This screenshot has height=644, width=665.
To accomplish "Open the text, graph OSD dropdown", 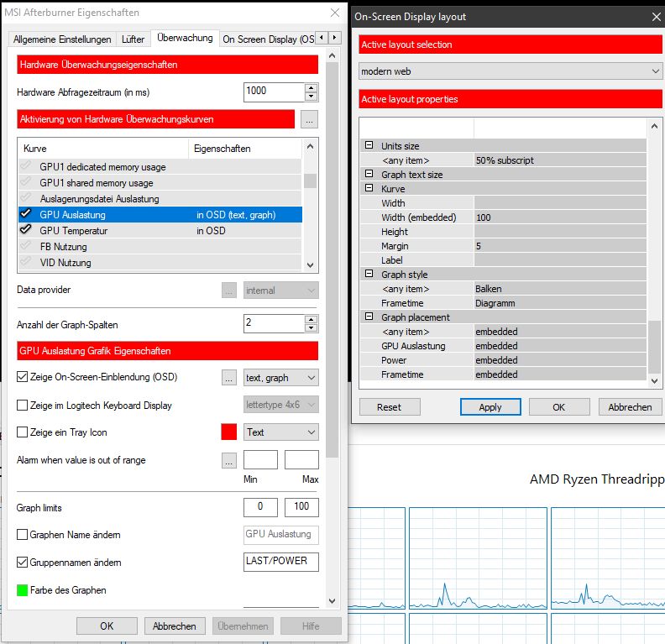I will (280, 378).
